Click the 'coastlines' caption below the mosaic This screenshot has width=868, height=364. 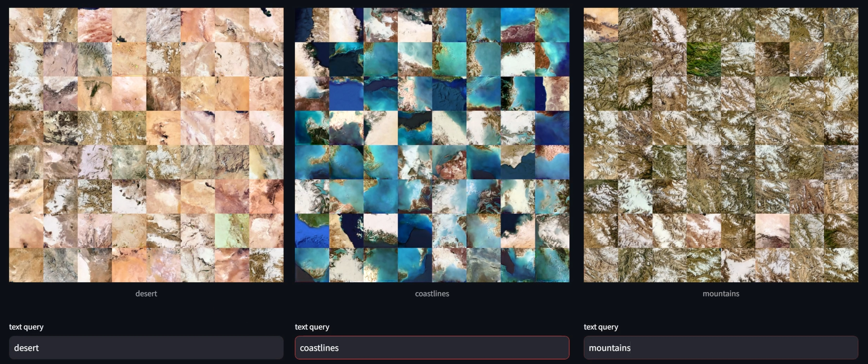(432, 294)
